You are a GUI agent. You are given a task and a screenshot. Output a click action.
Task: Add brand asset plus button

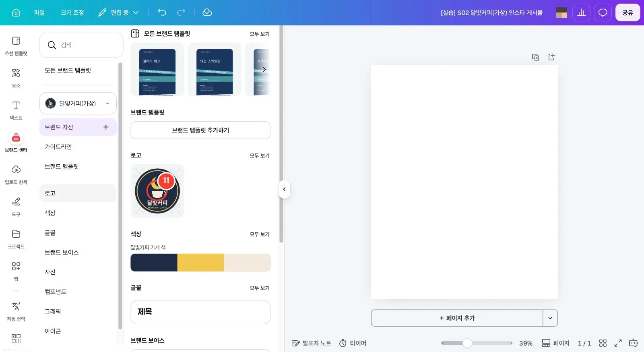[106, 127]
